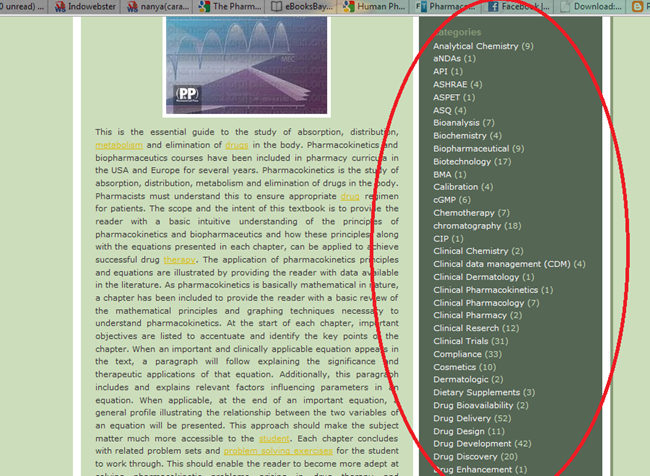Follow the underlined drugs link
This screenshot has height=476, width=650.
click(x=237, y=145)
